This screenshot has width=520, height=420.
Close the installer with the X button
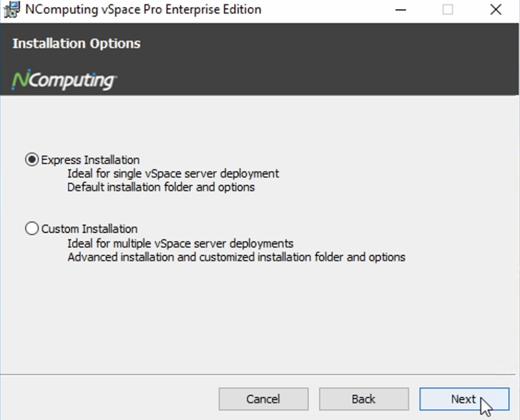pyautogui.click(x=496, y=10)
